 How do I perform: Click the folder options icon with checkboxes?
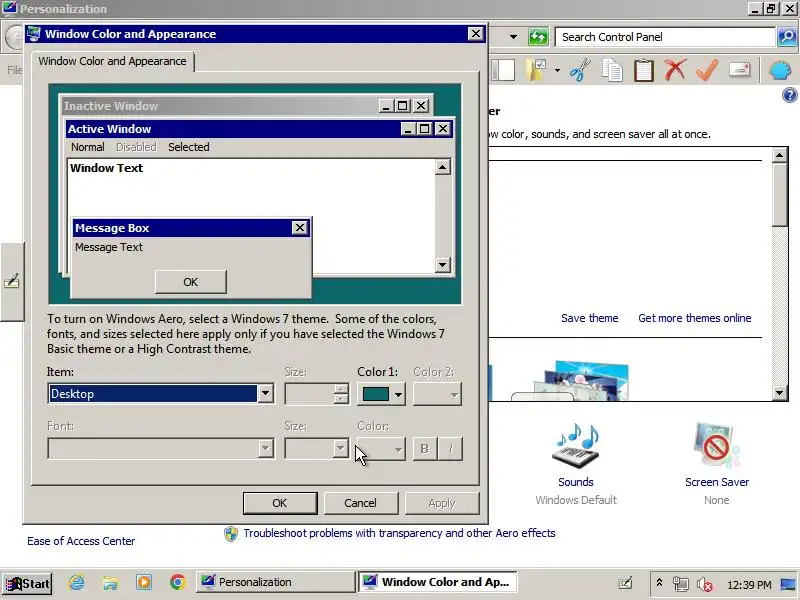[537, 70]
